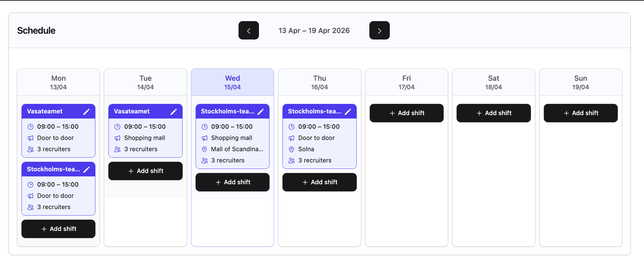Click '09:00 – 15:00' in Tuesday's shift

click(x=145, y=127)
